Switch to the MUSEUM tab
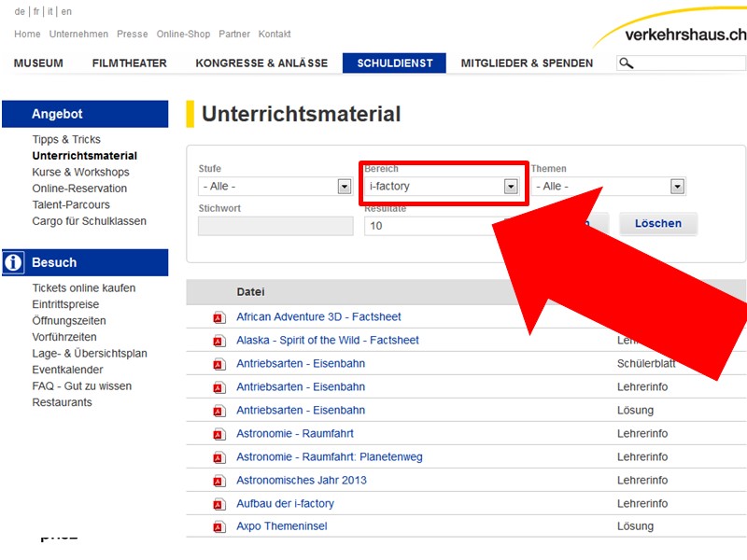Image resolution: width=747 pixels, height=560 pixels. (x=38, y=63)
